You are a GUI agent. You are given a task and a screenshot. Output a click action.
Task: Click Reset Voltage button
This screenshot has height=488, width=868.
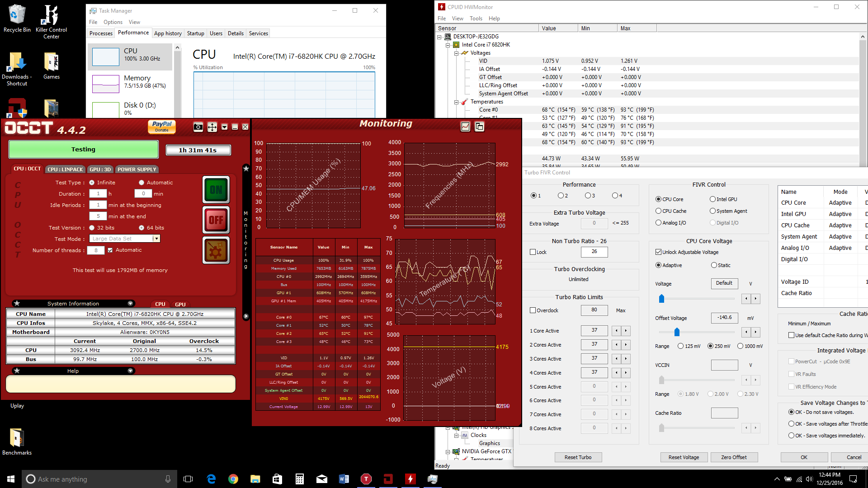(684, 457)
